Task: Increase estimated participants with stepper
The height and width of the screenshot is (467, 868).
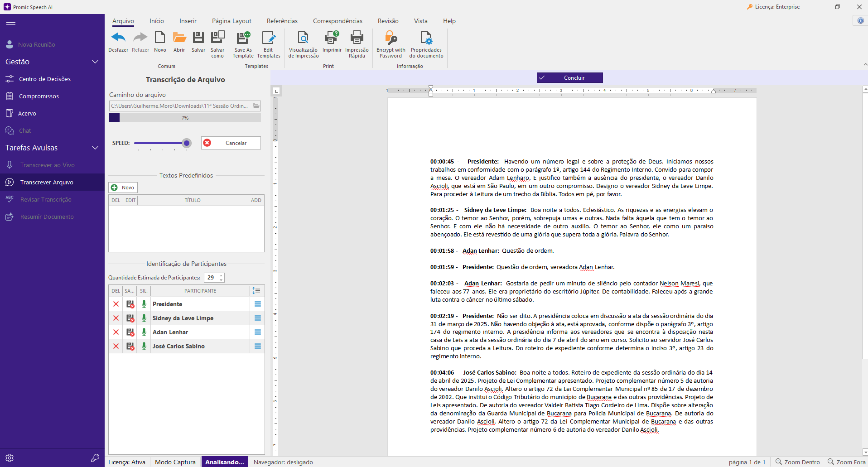Action: (221, 275)
